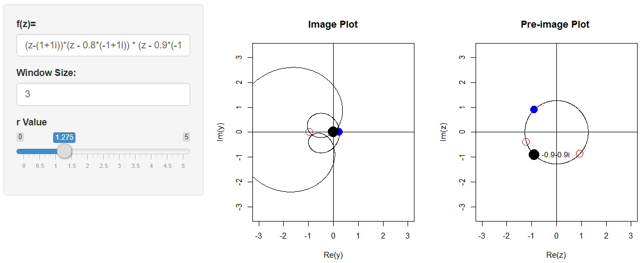644x263 pixels.
Task: Click the r Value slider handle
Action: click(x=64, y=151)
